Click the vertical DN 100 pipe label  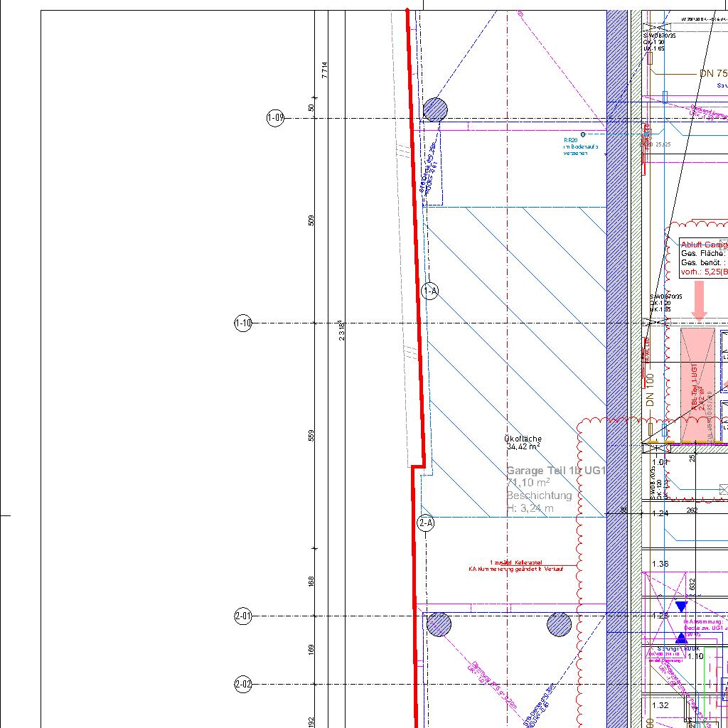[650, 390]
